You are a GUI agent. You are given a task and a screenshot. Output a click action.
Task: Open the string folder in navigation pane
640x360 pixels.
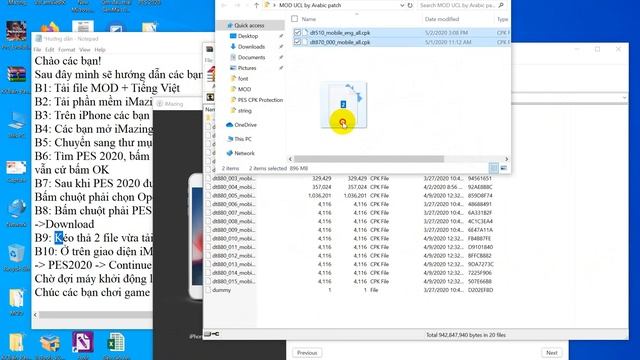(x=244, y=111)
